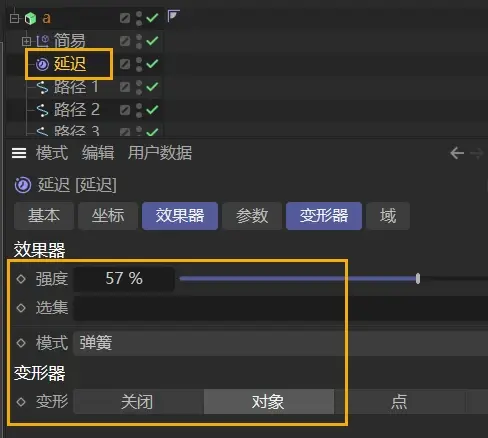The width and height of the screenshot is (488, 438).
Task: Select the 变形器 tab
Action: coord(324,216)
